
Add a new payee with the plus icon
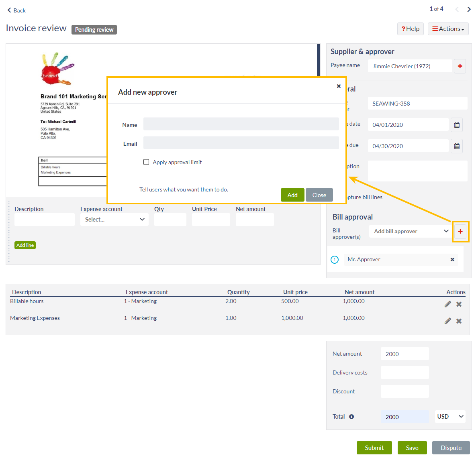(x=460, y=66)
